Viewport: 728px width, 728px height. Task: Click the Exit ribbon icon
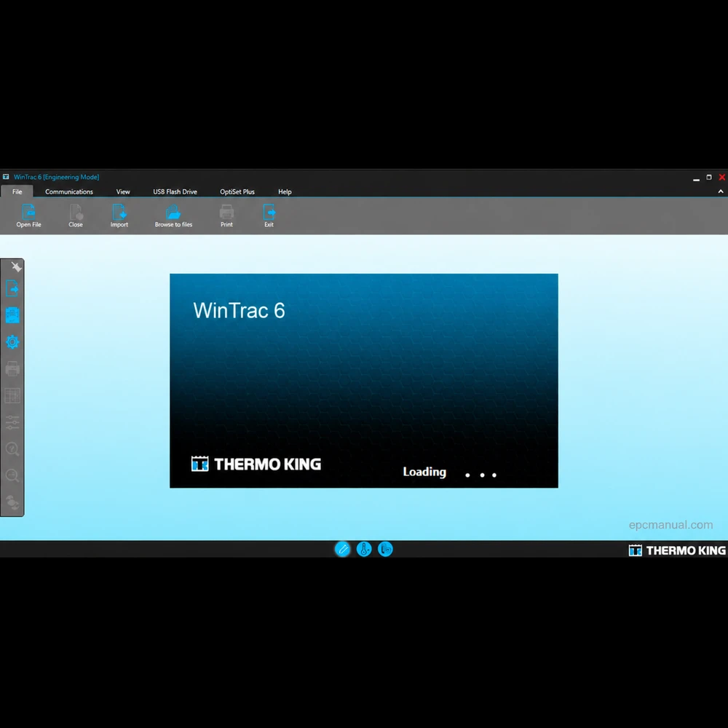pos(269,212)
